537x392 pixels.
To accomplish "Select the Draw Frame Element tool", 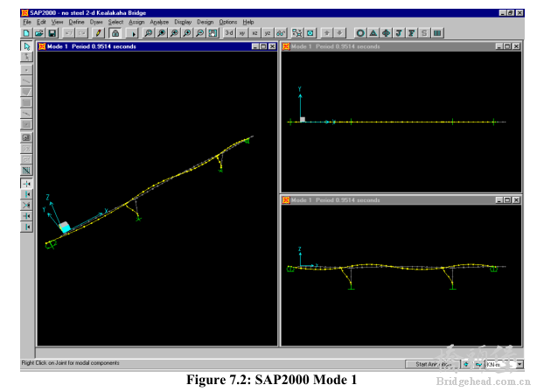I will pyautogui.click(x=27, y=80).
